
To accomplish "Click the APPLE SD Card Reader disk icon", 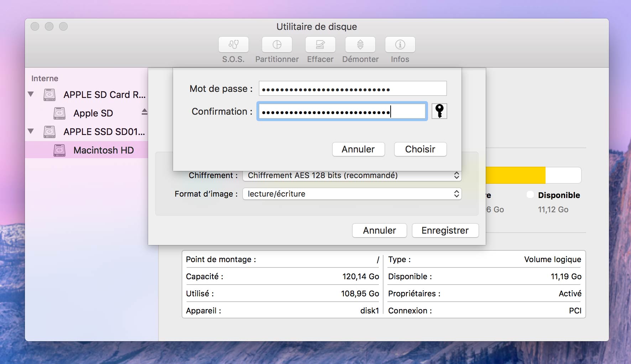I will point(49,95).
